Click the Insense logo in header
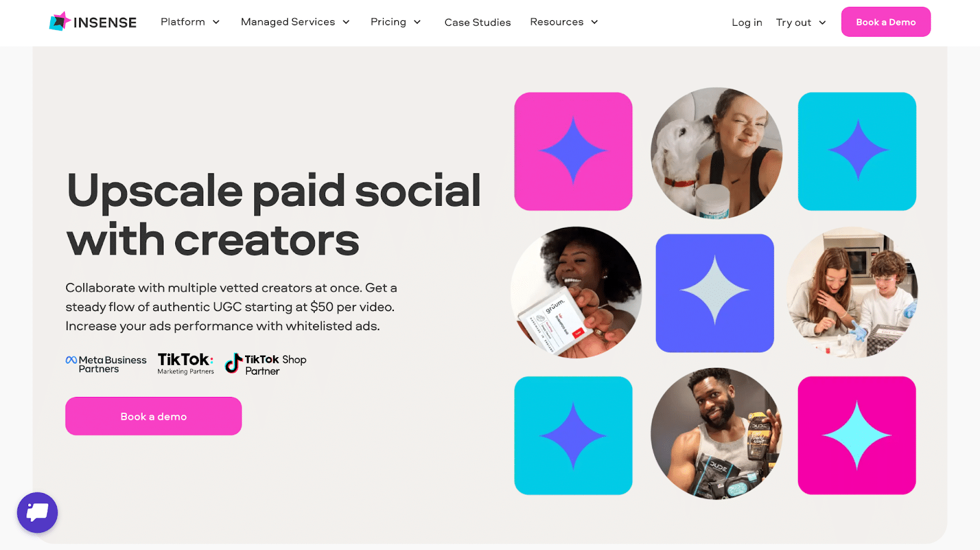The height and width of the screenshot is (550, 980). [93, 22]
